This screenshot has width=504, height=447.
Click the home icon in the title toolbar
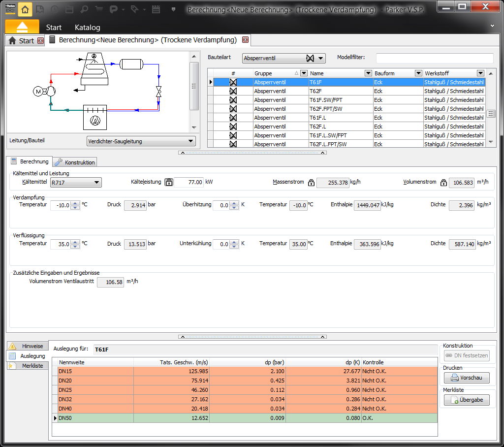point(26,9)
